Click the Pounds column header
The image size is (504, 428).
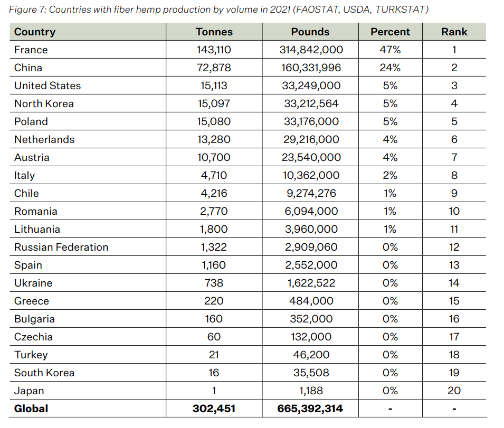310,32
